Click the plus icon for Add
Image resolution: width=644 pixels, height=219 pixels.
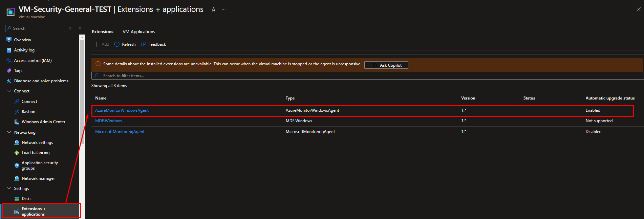click(96, 44)
